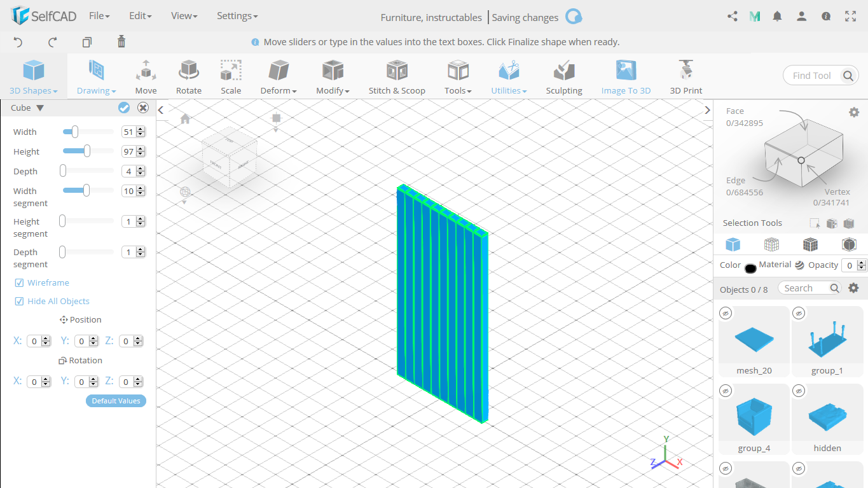This screenshot has width=868, height=488.
Task: Open the Drawing dropdown
Action: 97,77
